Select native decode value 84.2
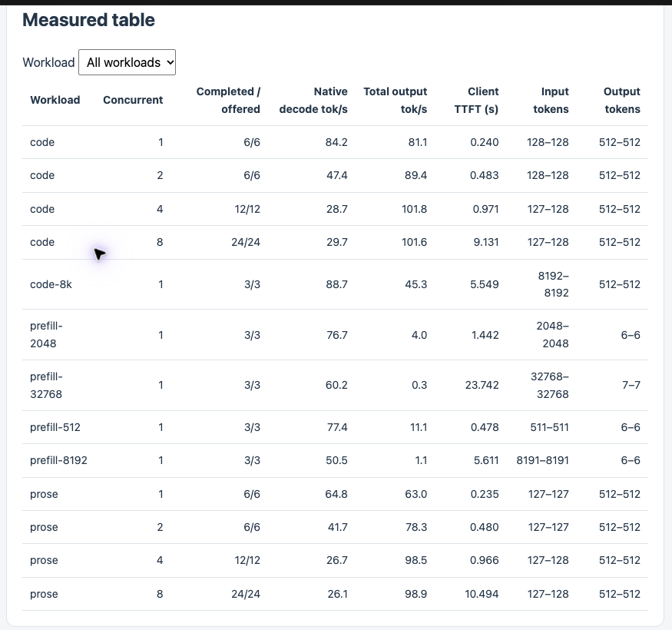672x630 pixels. [x=336, y=142]
